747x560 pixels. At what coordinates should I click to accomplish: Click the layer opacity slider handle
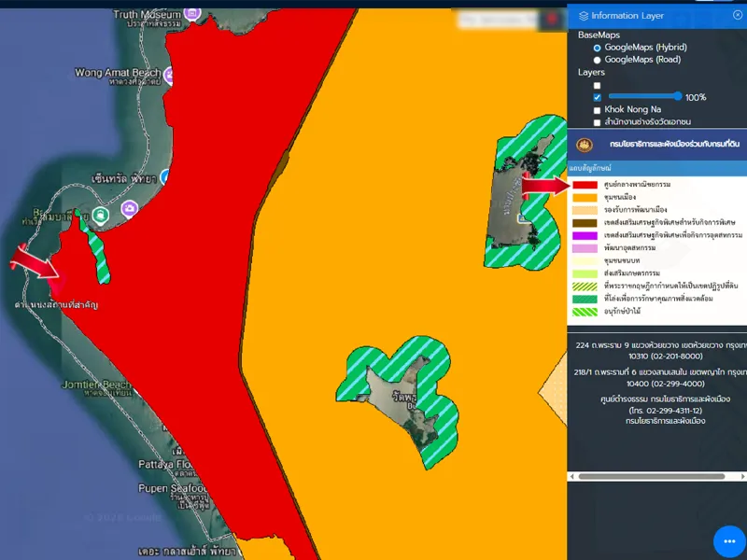pos(678,96)
